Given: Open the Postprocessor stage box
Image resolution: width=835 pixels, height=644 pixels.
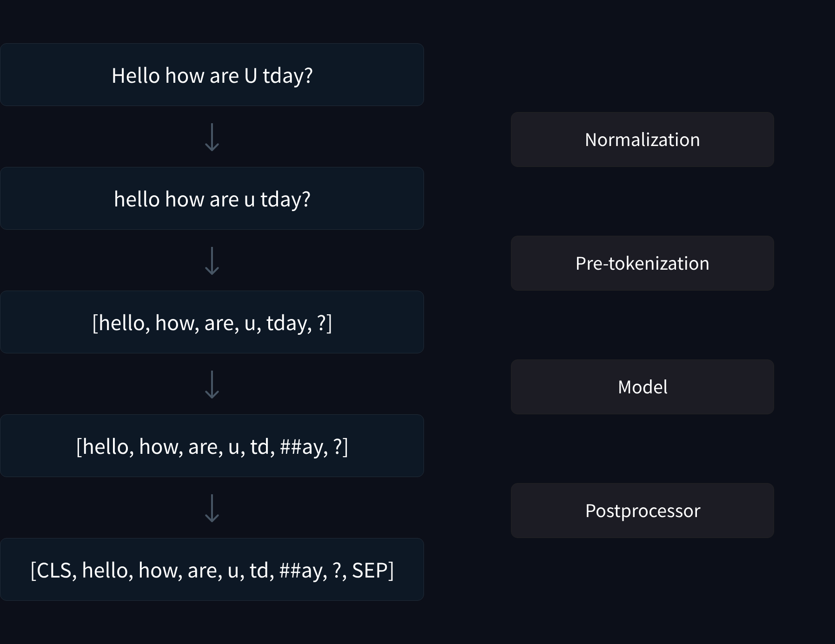Looking at the screenshot, I should [x=642, y=511].
